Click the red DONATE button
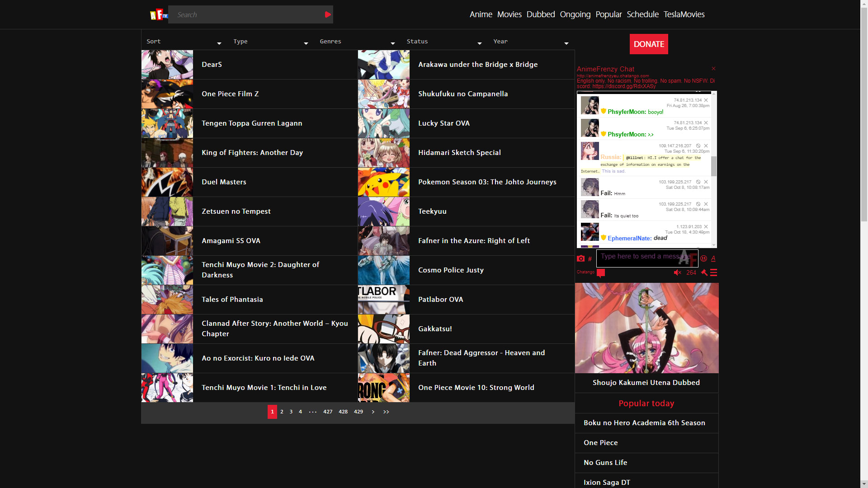The height and width of the screenshot is (488, 868). (649, 44)
